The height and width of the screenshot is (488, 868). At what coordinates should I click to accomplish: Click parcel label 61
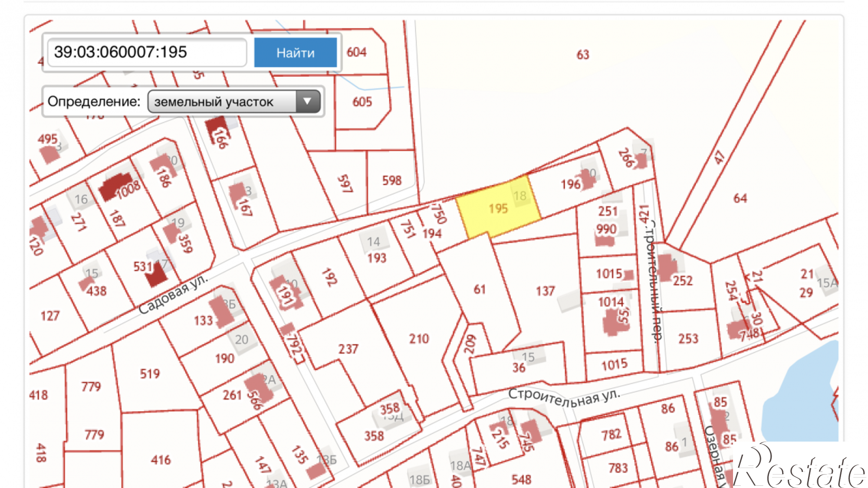(480, 289)
